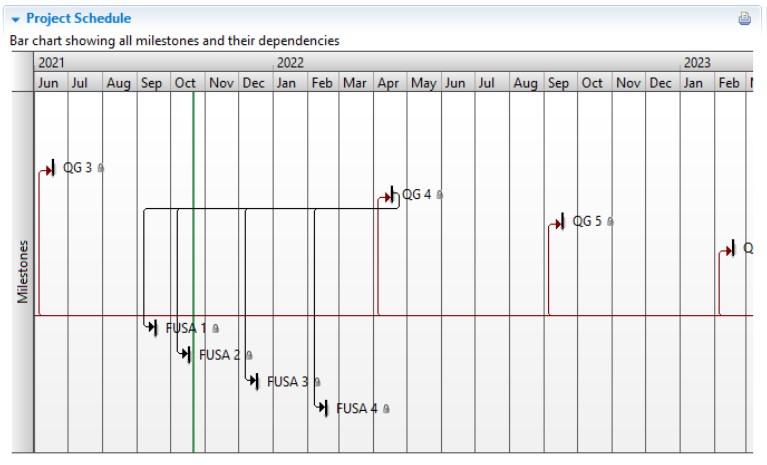Click the lock icon beside FUSA 3
767x465 pixels.
(317, 382)
